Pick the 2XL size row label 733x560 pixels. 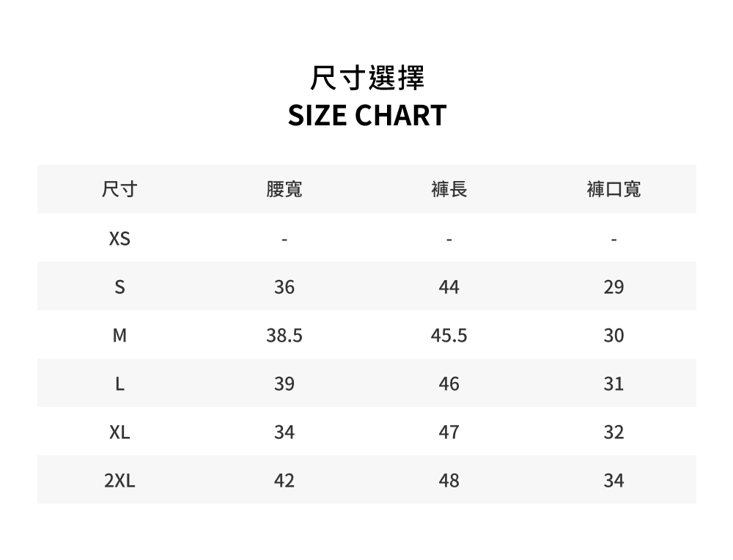[119, 481]
